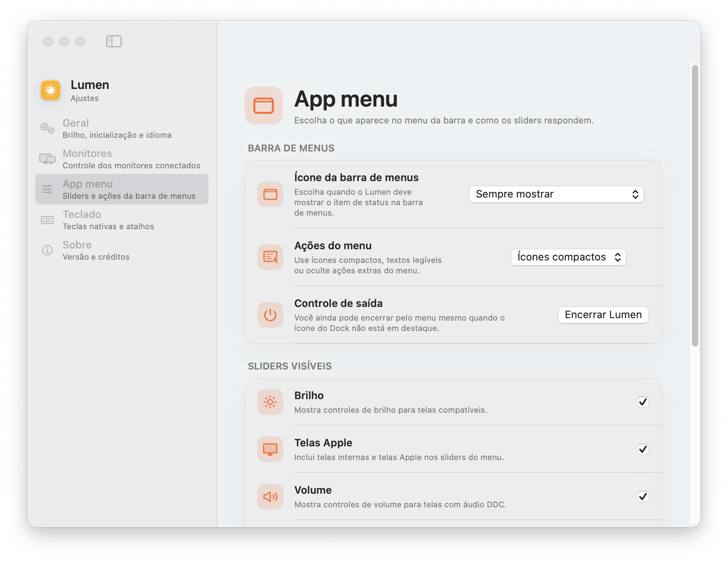Viewport: 728px width, 561px height.
Task: Click the large App menu header icon
Action: [264, 105]
